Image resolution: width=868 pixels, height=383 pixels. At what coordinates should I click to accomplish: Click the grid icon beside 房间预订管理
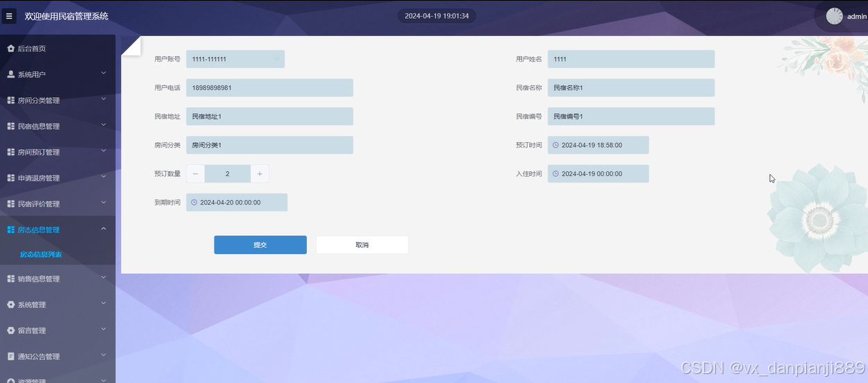(10, 152)
